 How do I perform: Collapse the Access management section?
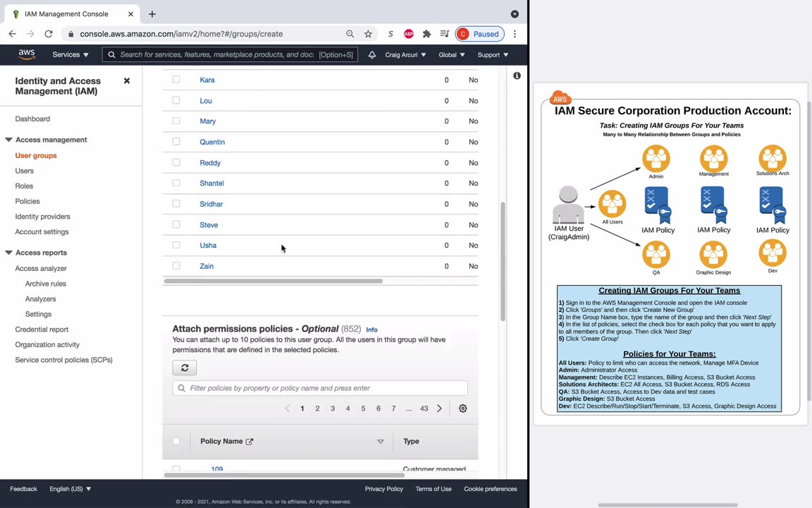[8, 140]
